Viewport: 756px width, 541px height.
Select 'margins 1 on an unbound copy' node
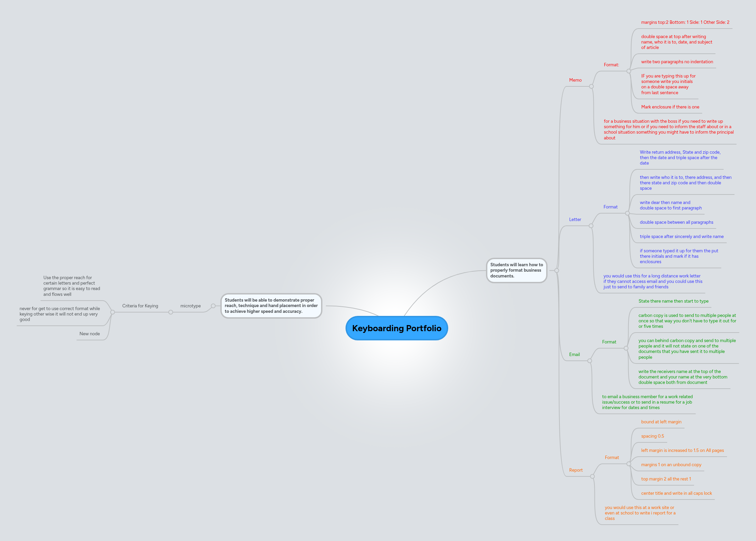pyautogui.click(x=671, y=465)
